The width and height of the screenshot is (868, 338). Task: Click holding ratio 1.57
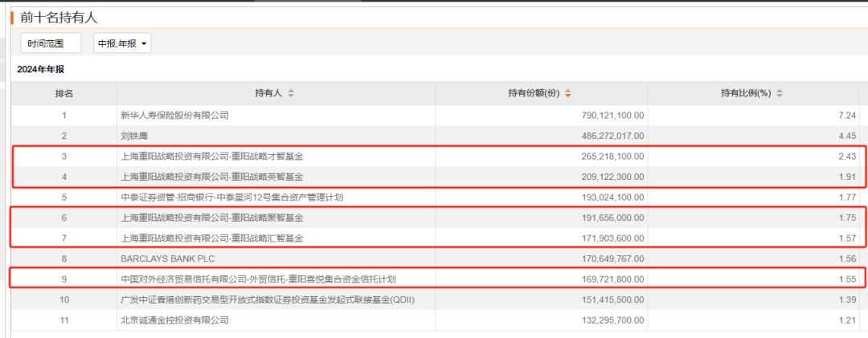click(849, 238)
